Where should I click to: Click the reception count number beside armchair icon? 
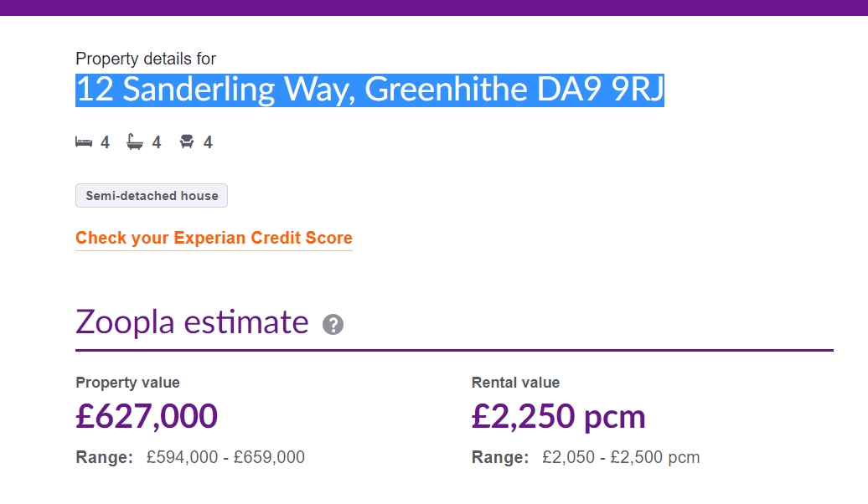[208, 143]
